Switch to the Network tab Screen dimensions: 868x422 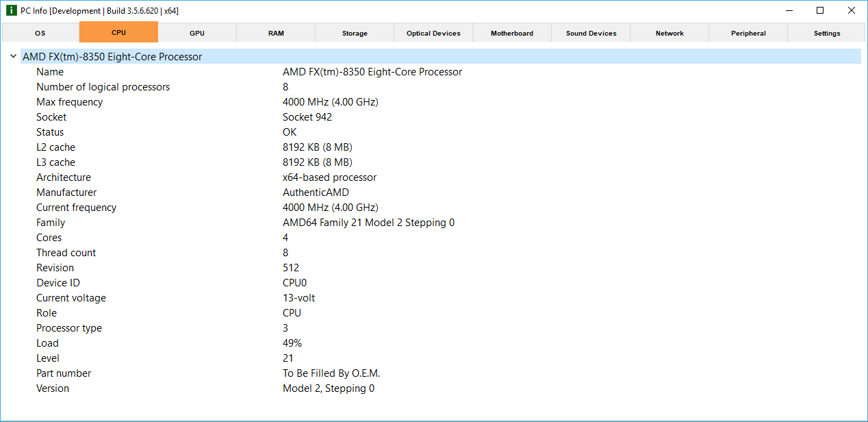[669, 33]
